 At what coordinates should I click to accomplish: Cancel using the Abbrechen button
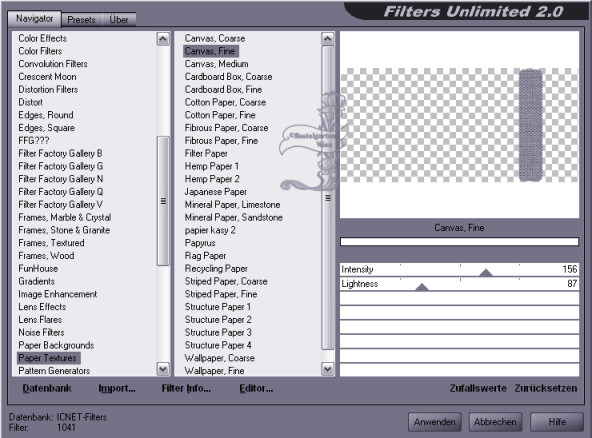(x=495, y=422)
